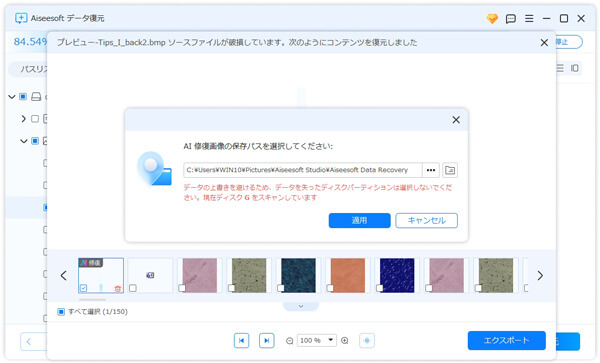This screenshot has height=363, width=600.
Task: Click the zoom in magnifier icon
Action: (x=345, y=341)
